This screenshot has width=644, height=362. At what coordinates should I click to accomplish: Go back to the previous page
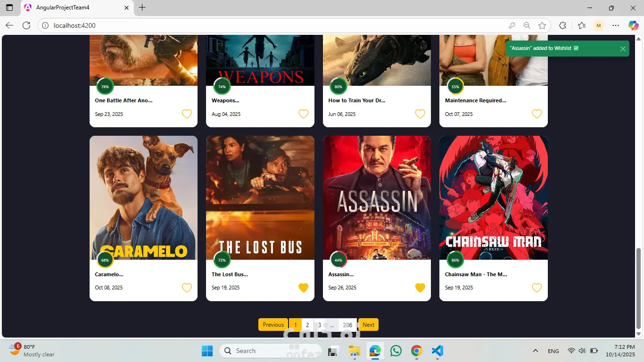click(9, 25)
